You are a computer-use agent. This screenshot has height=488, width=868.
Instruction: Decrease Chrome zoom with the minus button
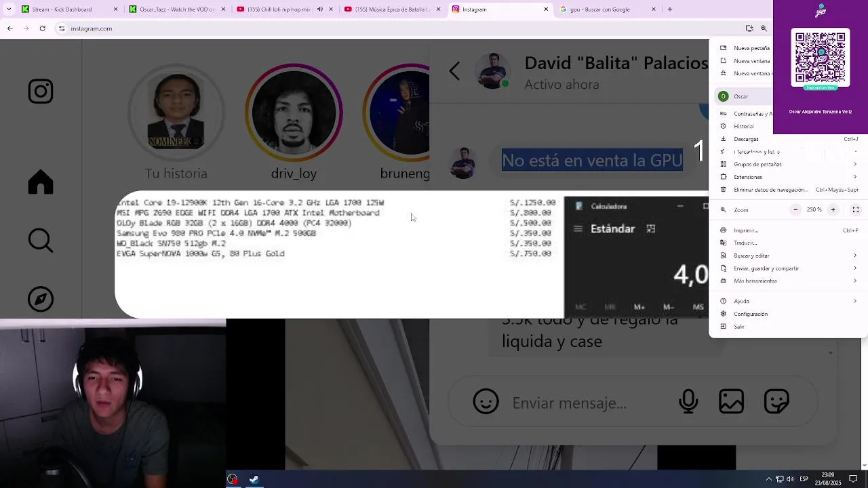tap(795, 210)
